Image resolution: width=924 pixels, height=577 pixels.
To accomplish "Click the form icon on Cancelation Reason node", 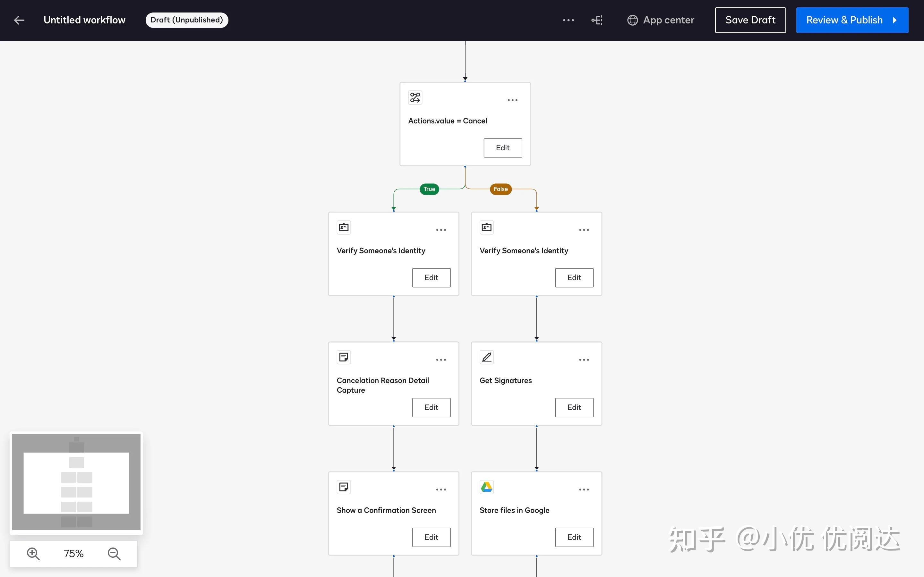I will tap(343, 357).
